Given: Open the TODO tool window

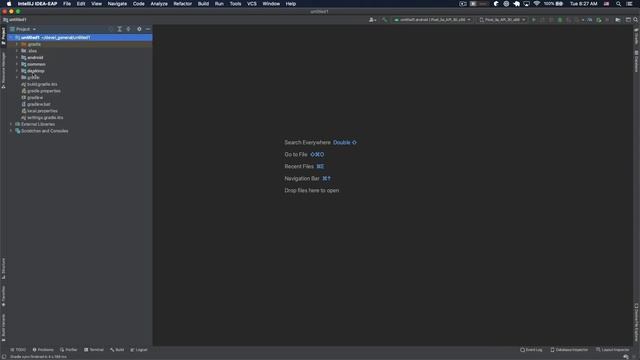Looking at the screenshot, I should tap(18, 350).
